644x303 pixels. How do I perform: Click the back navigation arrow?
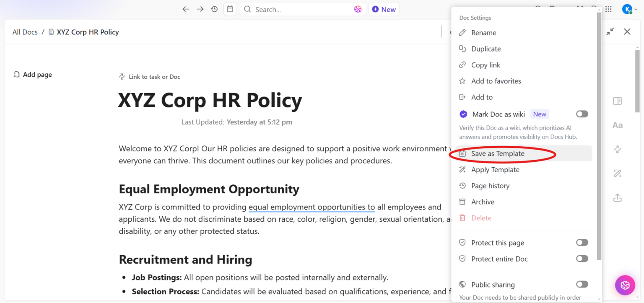pyautogui.click(x=186, y=9)
